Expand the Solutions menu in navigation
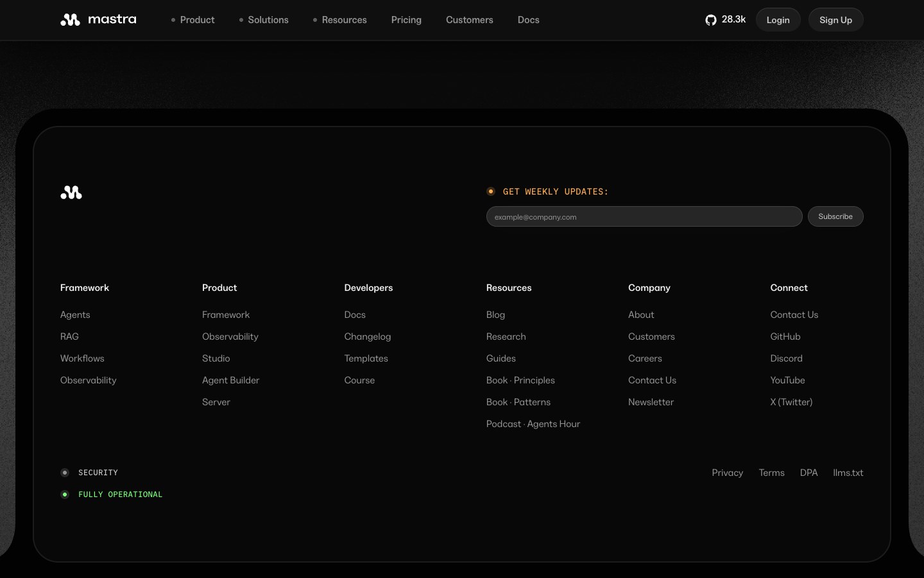The height and width of the screenshot is (578, 924). pyautogui.click(x=264, y=20)
